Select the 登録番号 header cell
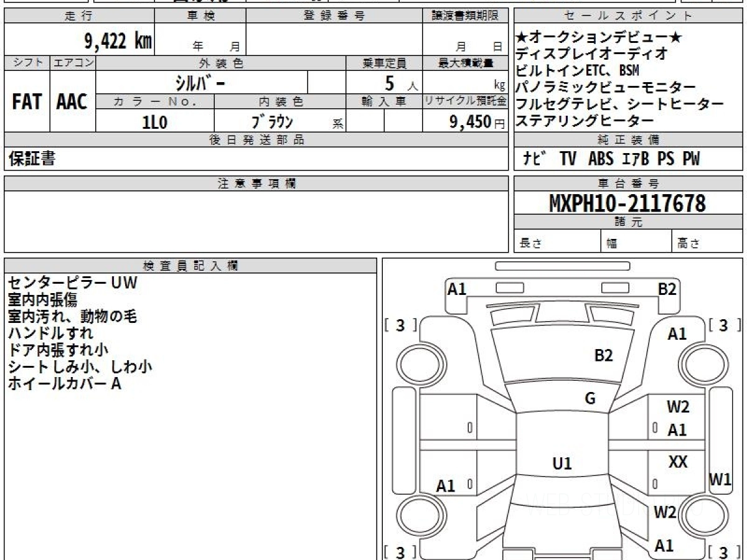The width and height of the screenshot is (747, 560). pyautogui.click(x=334, y=16)
